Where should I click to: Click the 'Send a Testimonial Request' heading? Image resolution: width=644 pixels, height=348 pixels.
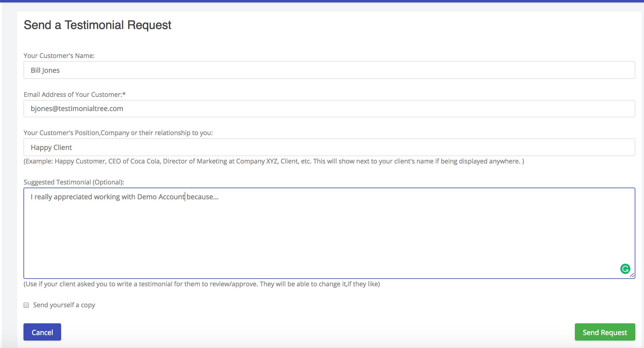97,25
